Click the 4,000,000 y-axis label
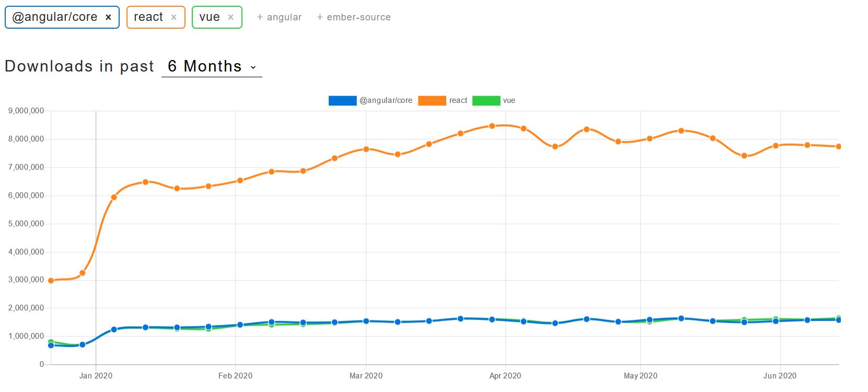The height and width of the screenshot is (392, 868). tap(26, 252)
